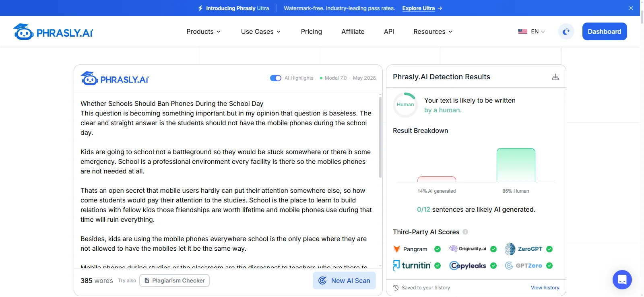Click the Phrasly.AI logo in the navbar
The image size is (644, 297).
(x=53, y=32)
